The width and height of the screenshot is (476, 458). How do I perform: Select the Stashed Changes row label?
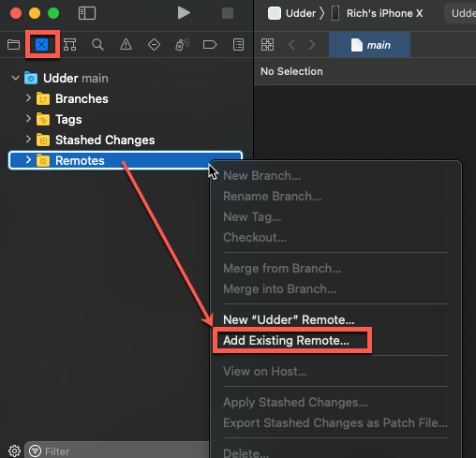click(105, 140)
